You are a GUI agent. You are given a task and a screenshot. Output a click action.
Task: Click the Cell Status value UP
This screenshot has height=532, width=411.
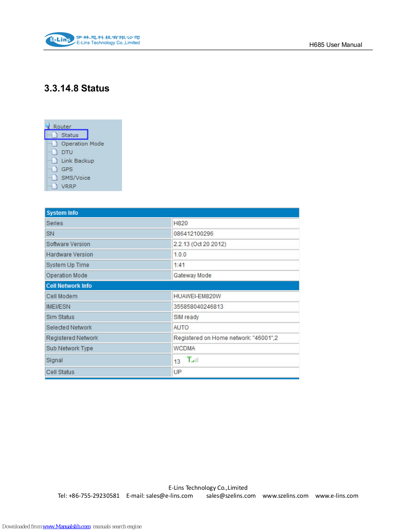[x=177, y=372]
